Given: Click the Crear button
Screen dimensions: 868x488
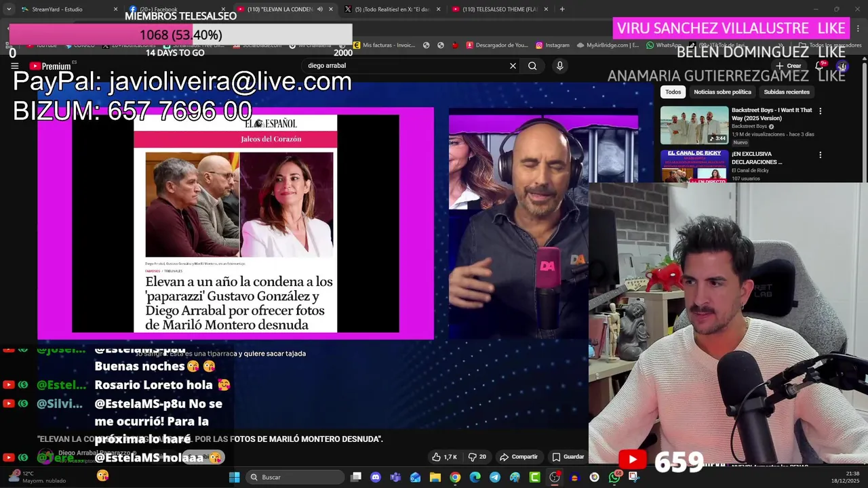Looking at the screenshot, I should tap(789, 66).
